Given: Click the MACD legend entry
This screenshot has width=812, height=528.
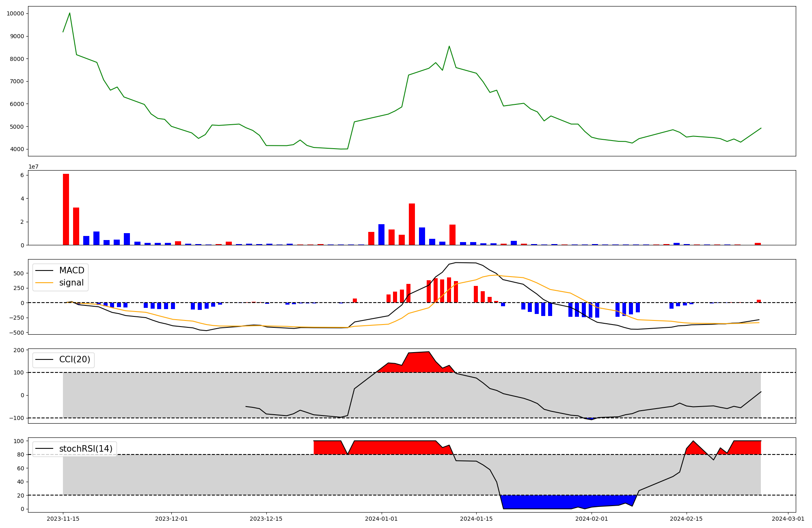Looking at the screenshot, I should tap(71, 271).
